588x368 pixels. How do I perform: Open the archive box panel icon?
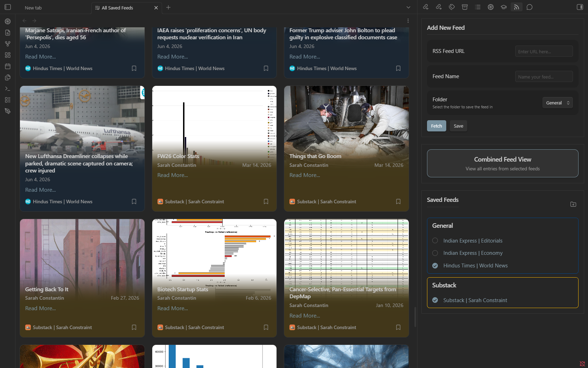tap(465, 7)
